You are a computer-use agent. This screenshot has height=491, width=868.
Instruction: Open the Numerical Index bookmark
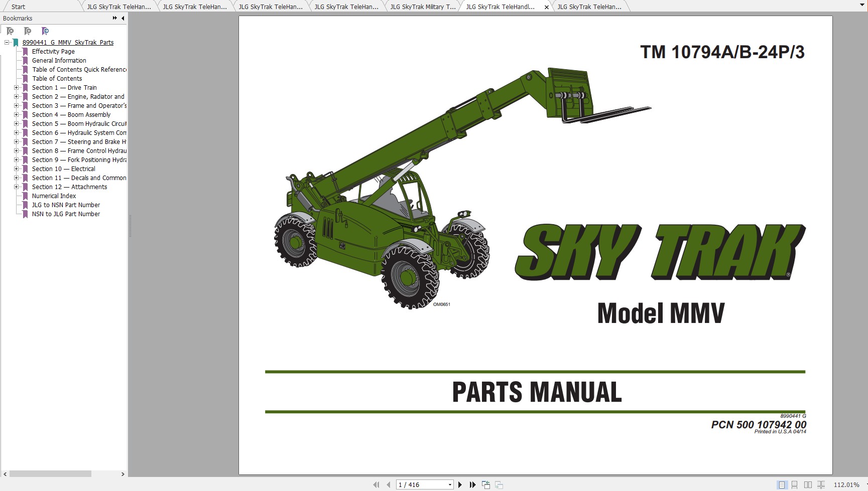coord(54,196)
